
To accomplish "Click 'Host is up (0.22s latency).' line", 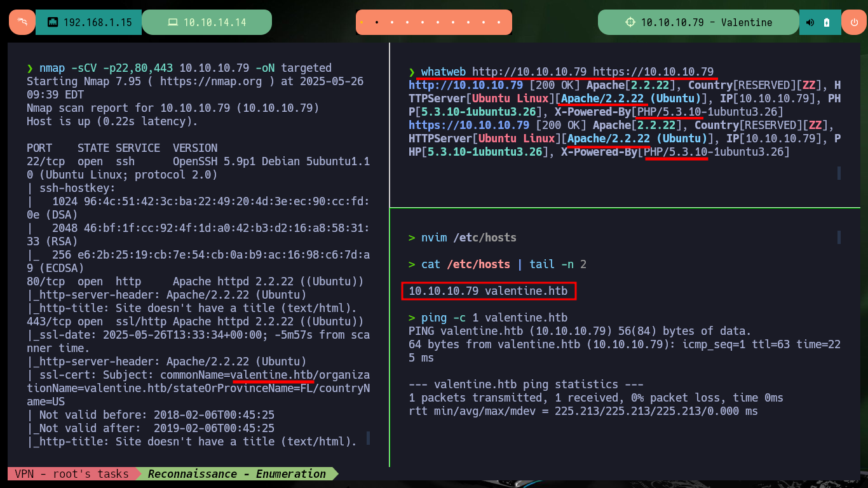I will click(112, 121).
